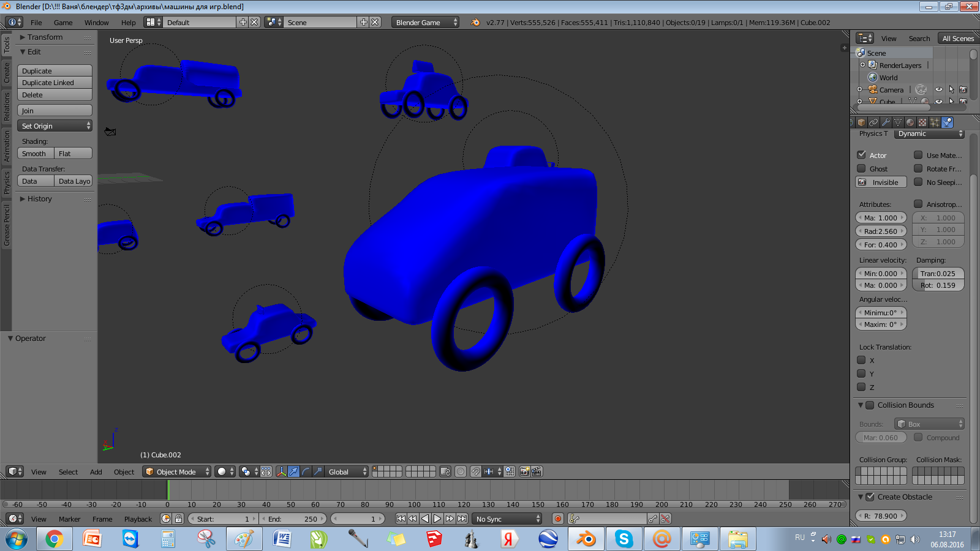980x551 pixels.
Task: Enable the magnet snapping icon in the header
Action: (x=476, y=472)
